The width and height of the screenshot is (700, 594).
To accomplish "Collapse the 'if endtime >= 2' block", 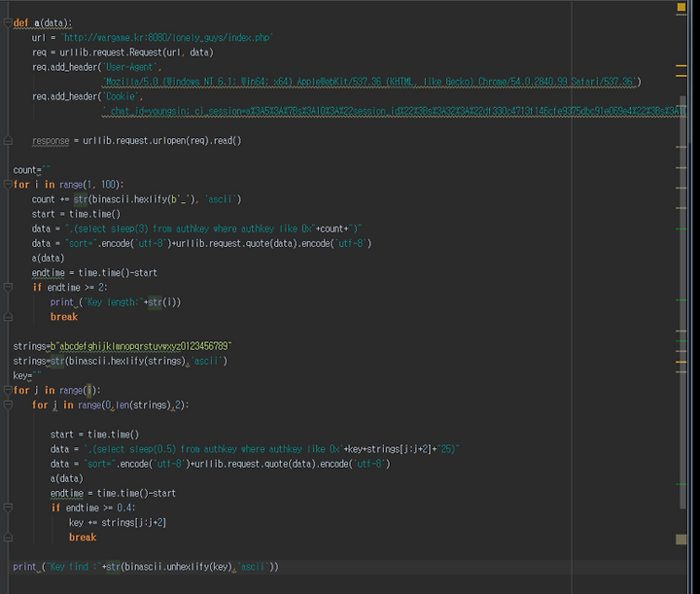I will (8, 288).
